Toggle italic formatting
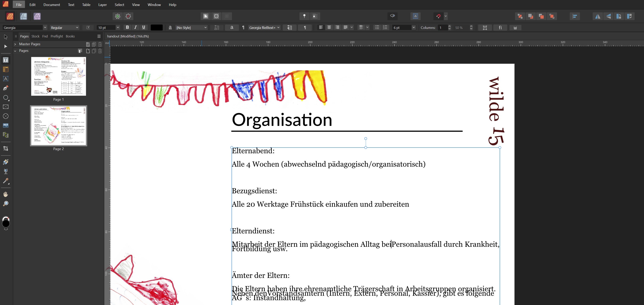 click(x=136, y=28)
